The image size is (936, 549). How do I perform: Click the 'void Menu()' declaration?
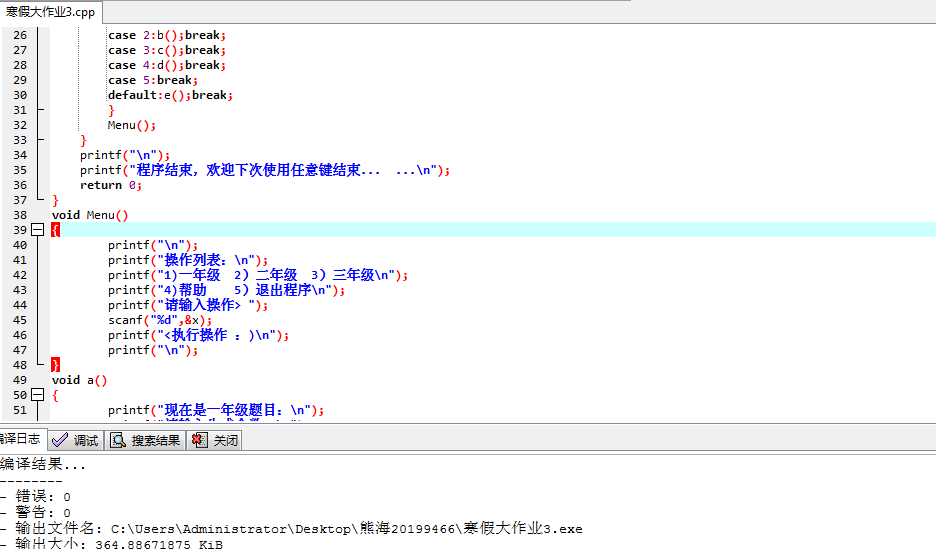(90, 215)
